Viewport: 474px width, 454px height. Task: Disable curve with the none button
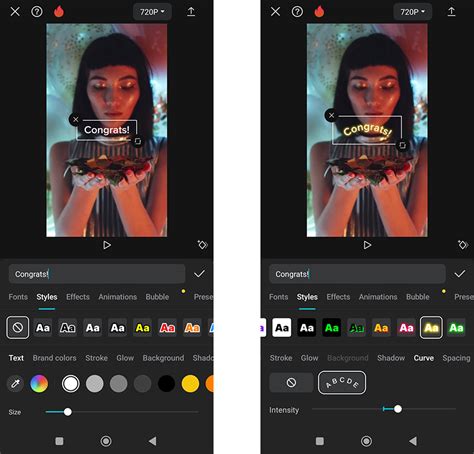pyautogui.click(x=291, y=382)
